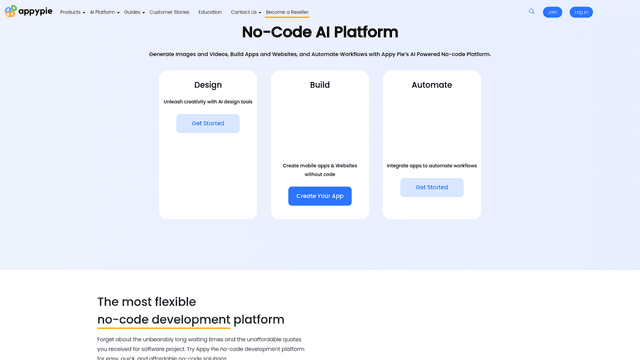Click the No-Code AI Platform headline
Viewport: 640px width, 360px height.
pos(320,32)
